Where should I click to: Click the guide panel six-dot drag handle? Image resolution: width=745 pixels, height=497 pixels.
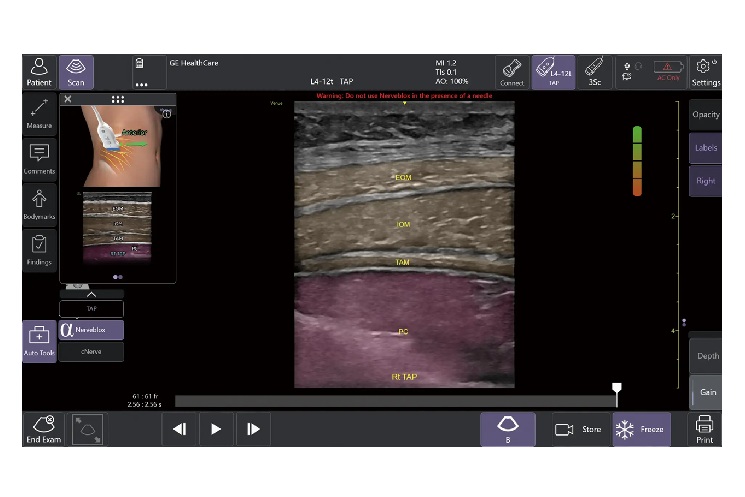pos(118,99)
